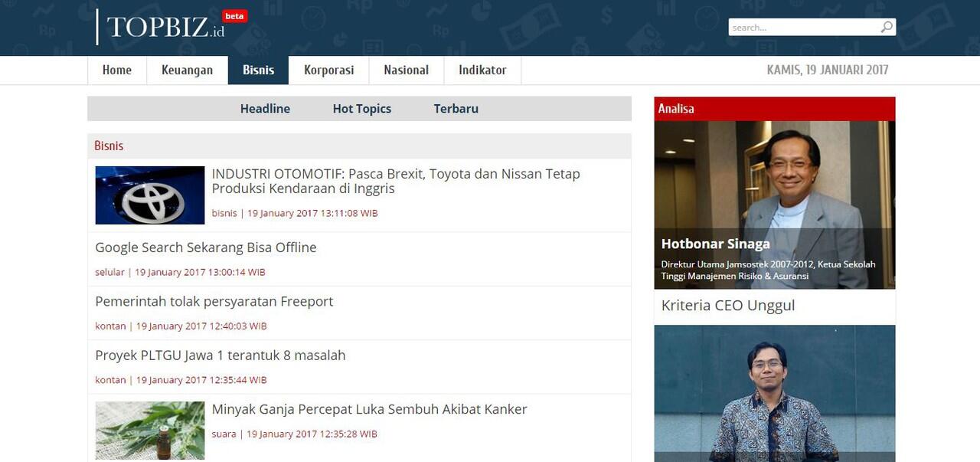Click the date Kamis, 19 Januari 2017
Image resolution: width=980 pixels, height=462 pixels.
coord(828,70)
